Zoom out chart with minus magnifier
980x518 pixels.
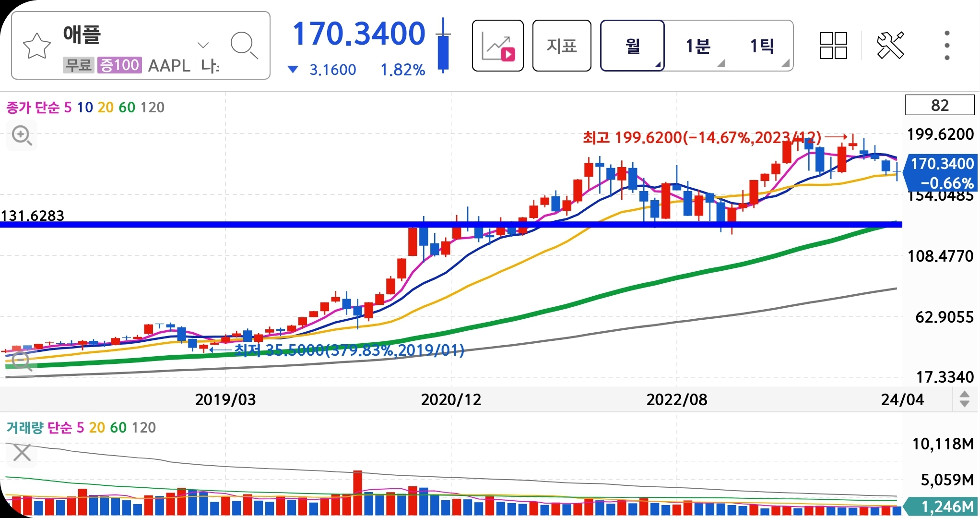click(22, 361)
